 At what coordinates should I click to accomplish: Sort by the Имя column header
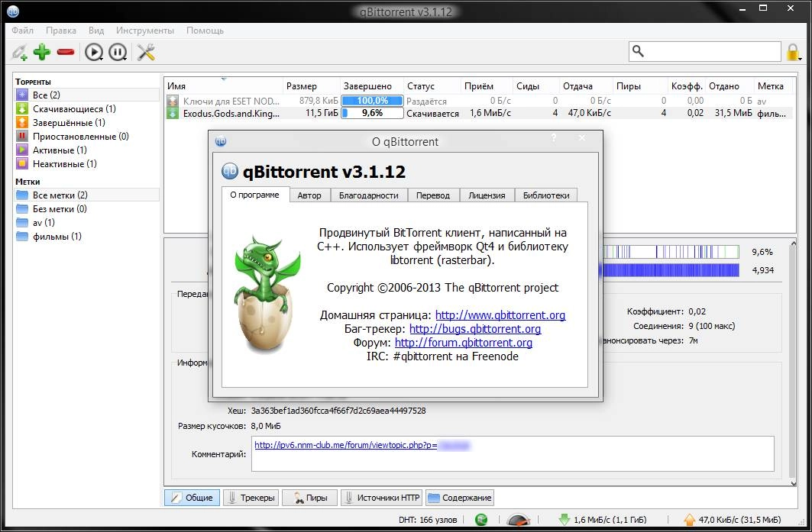(x=224, y=86)
